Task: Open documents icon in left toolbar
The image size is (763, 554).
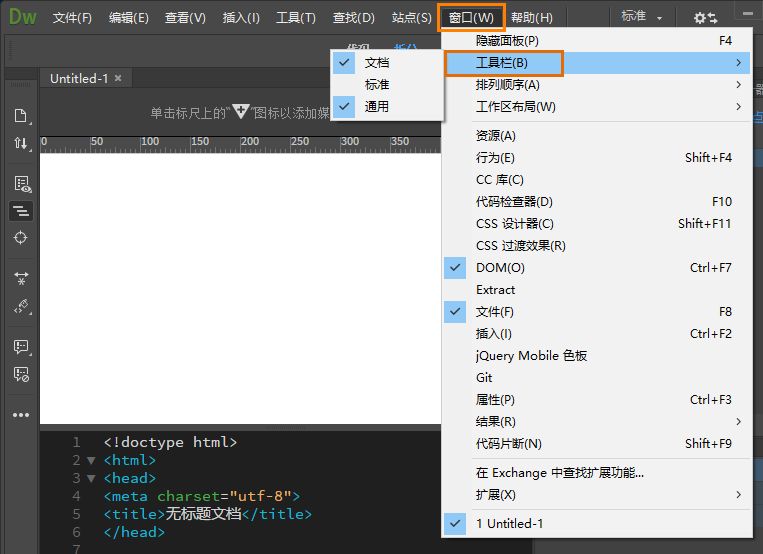Action: click(x=21, y=116)
